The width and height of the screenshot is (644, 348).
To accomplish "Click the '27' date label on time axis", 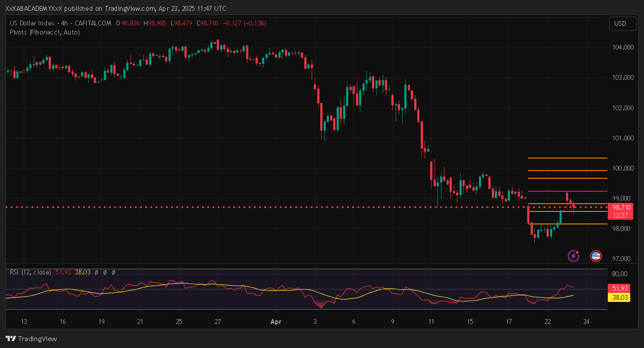I will 218,322.
